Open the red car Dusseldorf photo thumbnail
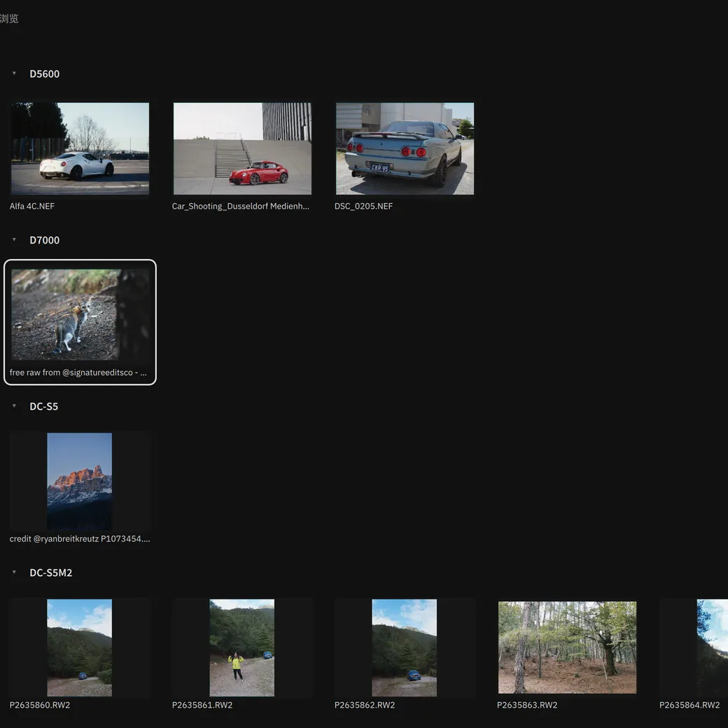Viewport: 728px width, 728px height. click(x=242, y=148)
